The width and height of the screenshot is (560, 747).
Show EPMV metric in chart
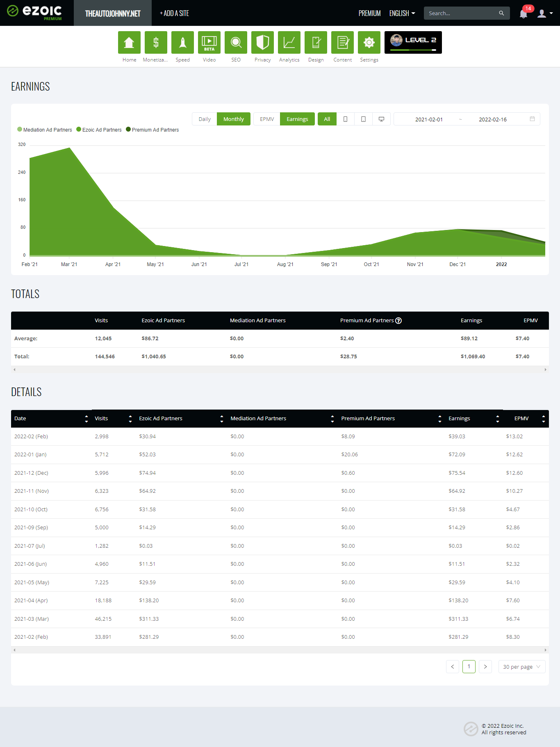(267, 119)
